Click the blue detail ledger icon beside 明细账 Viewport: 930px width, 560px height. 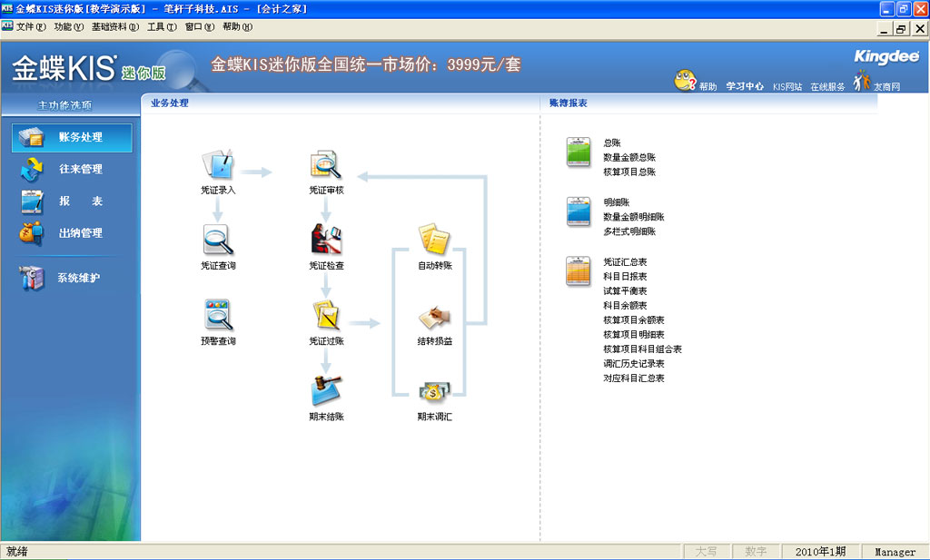(x=579, y=211)
